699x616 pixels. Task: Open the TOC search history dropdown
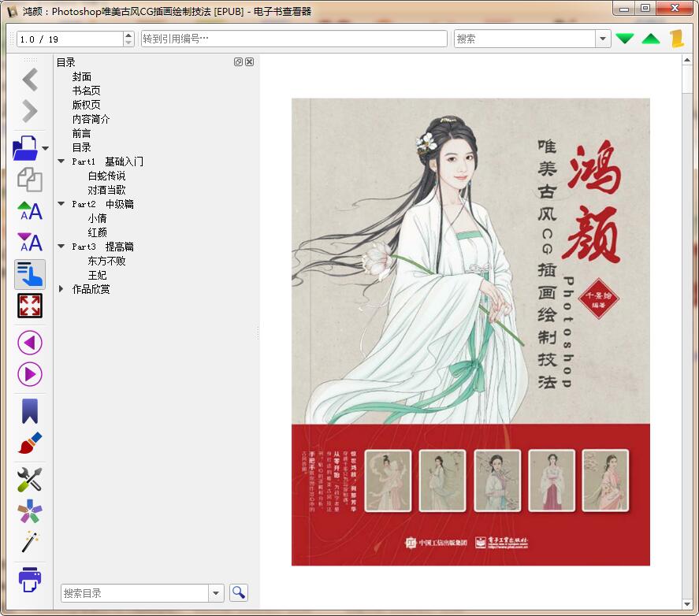(216, 593)
